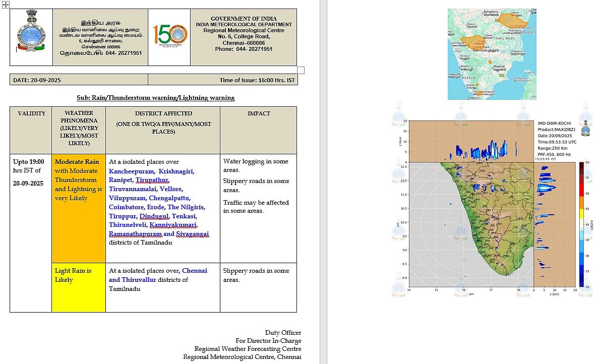Click the district name 'Tenkasi'
Image resolution: width=596 pixels, height=364 pixels.
pos(185,216)
